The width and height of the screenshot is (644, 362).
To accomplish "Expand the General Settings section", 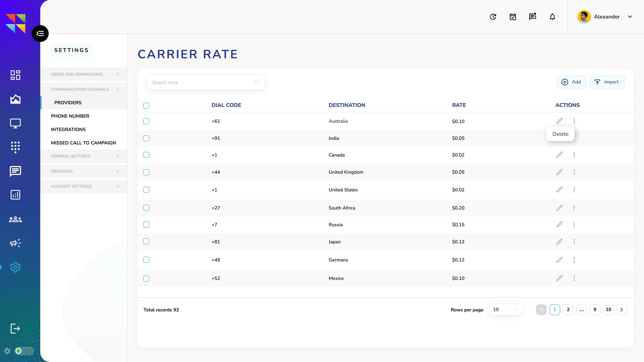I will click(84, 156).
